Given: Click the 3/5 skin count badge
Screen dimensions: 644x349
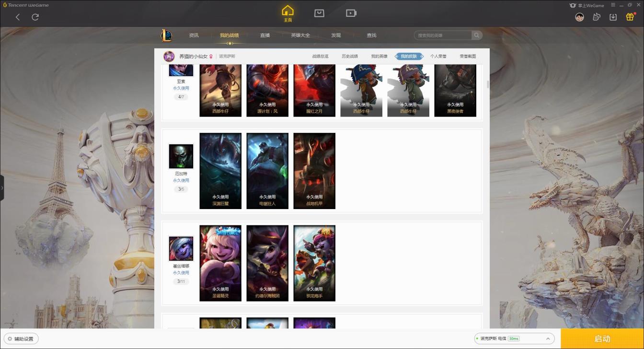Looking at the screenshot, I should [181, 189].
